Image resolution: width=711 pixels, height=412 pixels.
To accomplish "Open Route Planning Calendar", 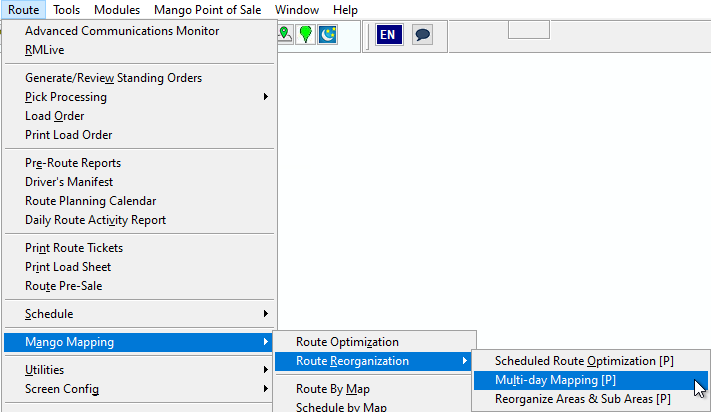I will pyautogui.click(x=140, y=201).
